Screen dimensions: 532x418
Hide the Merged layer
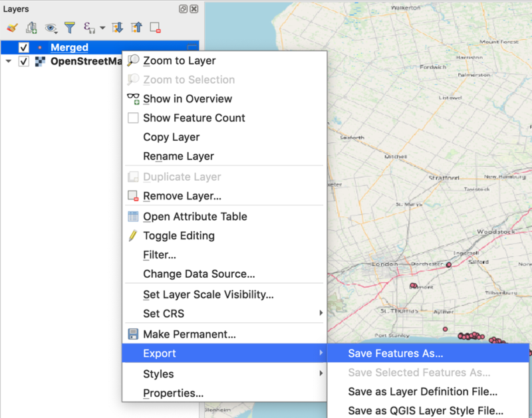point(24,47)
